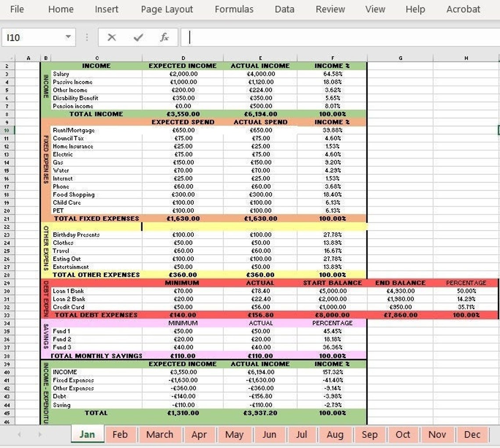Image resolution: width=500 pixels, height=448 pixels.
Task: Click the previous-sheet navigation arrow
Action: click(18, 434)
